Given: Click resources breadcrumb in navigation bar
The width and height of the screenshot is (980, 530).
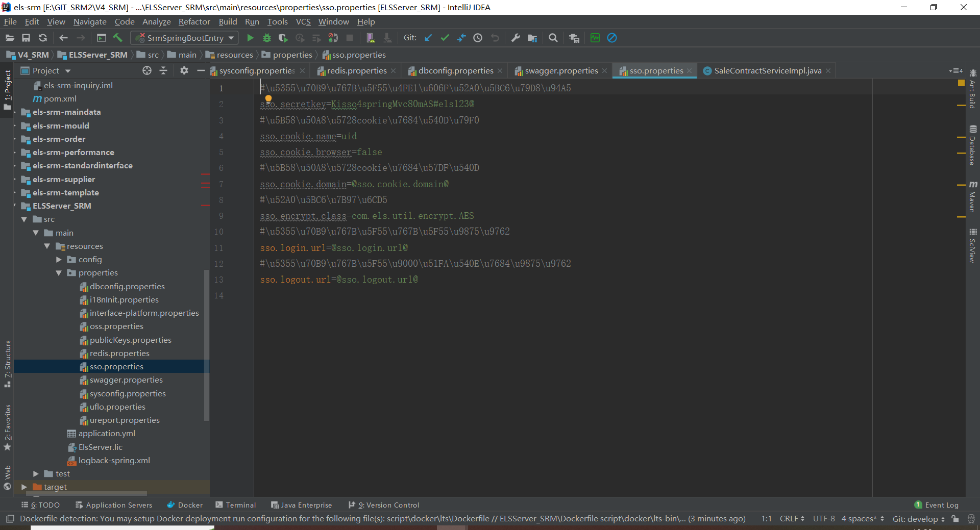Looking at the screenshot, I should [x=229, y=55].
